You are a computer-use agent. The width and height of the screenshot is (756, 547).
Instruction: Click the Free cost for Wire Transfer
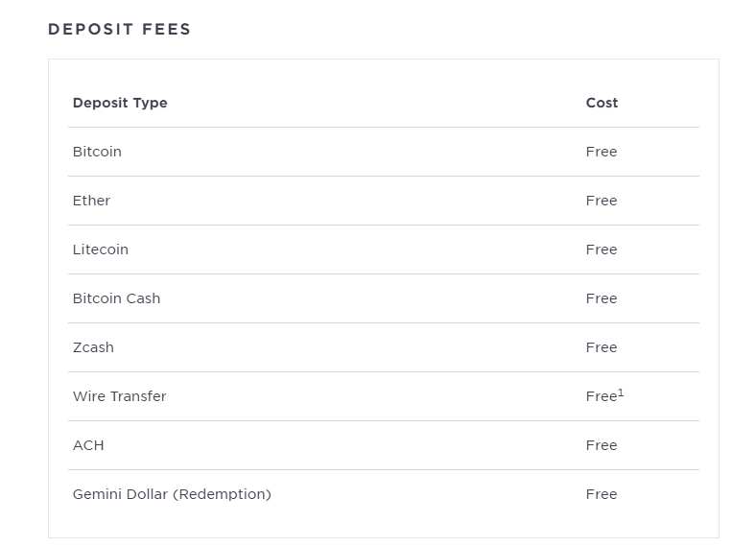[601, 397]
